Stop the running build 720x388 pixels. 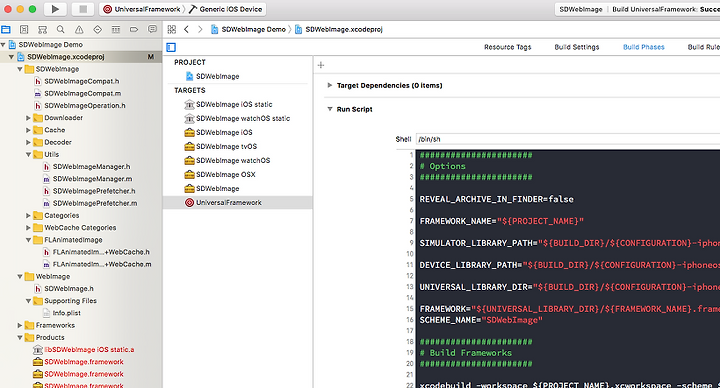83,9
